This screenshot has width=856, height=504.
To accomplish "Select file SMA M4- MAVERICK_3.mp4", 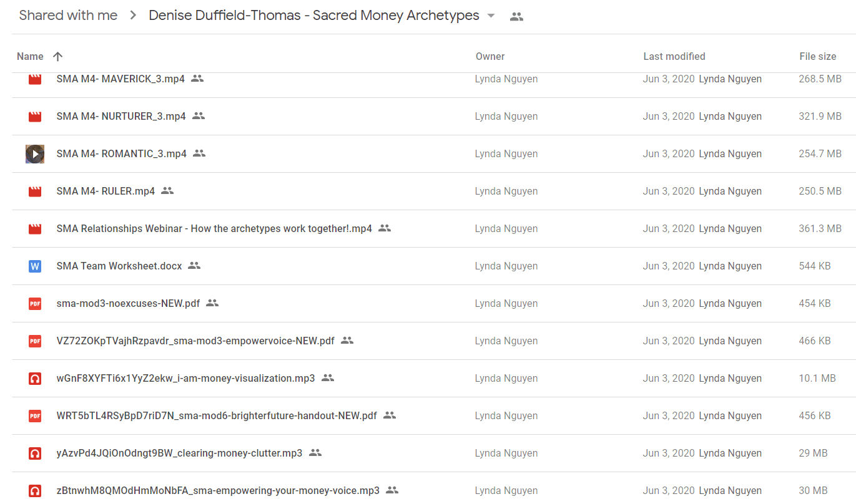I will (x=121, y=79).
